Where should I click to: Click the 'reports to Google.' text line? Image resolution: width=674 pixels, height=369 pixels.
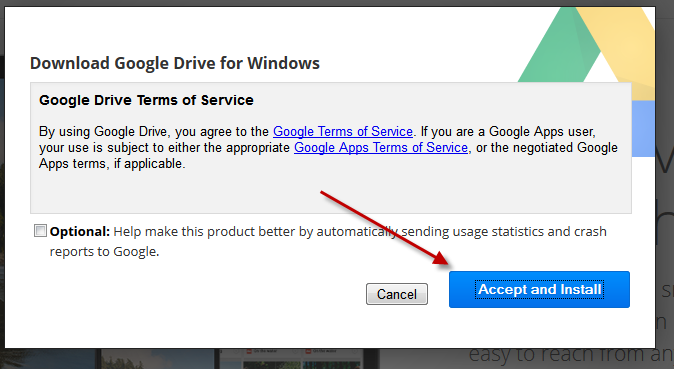[104, 252]
